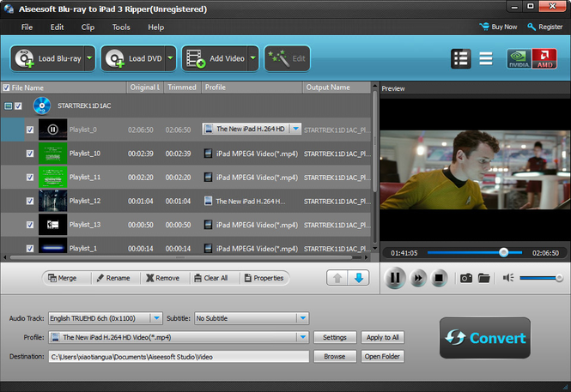Click the preview seek slider handle
The height and width of the screenshot is (392, 571).
[x=504, y=252]
